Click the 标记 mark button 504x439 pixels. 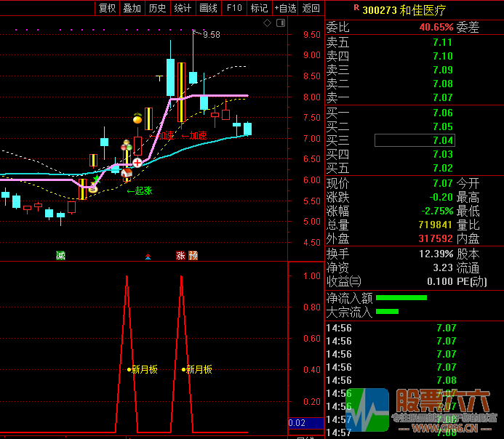click(258, 8)
